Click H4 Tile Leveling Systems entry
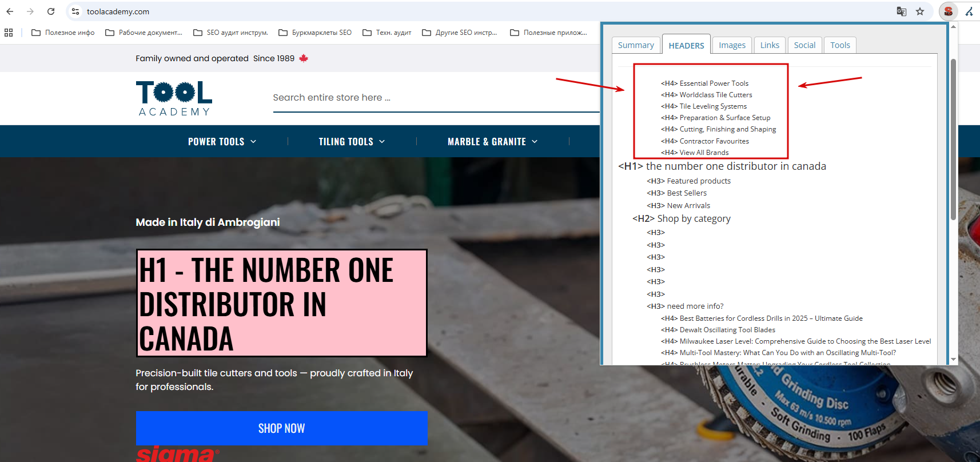The image size is (980, 462). [704, 106]
